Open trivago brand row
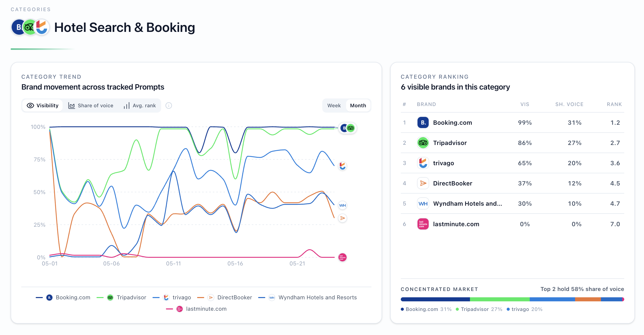Image resolution: width=644 pixels, height=335 pixels. [x=512, y=163]
